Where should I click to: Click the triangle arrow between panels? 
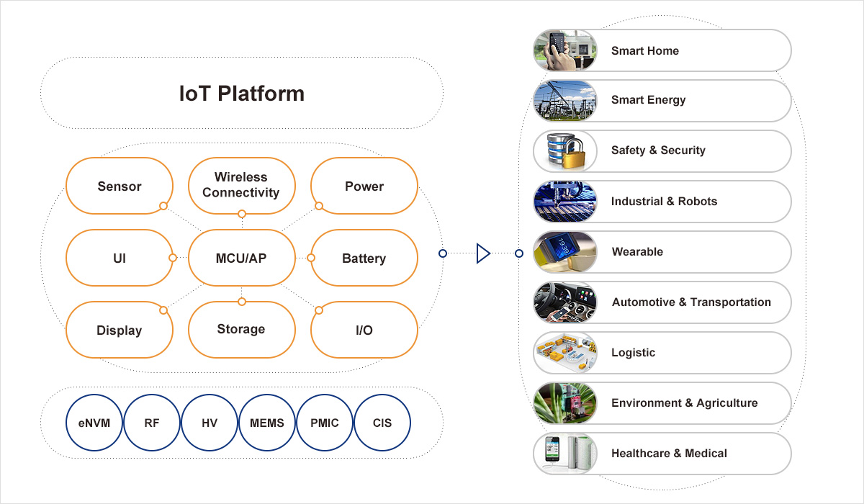pyautogui.click(x=482, y=253)
